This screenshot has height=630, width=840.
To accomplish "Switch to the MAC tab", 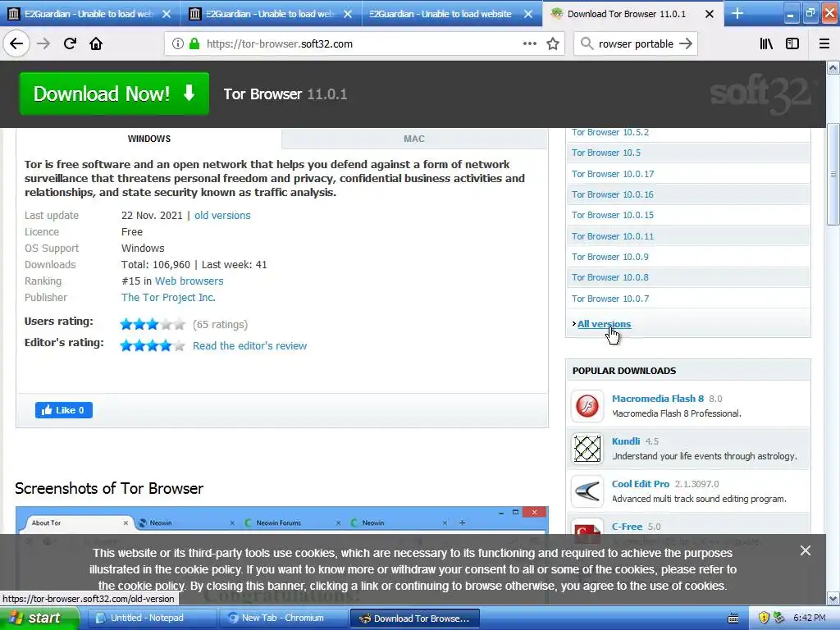I will [x=414, y=139].
